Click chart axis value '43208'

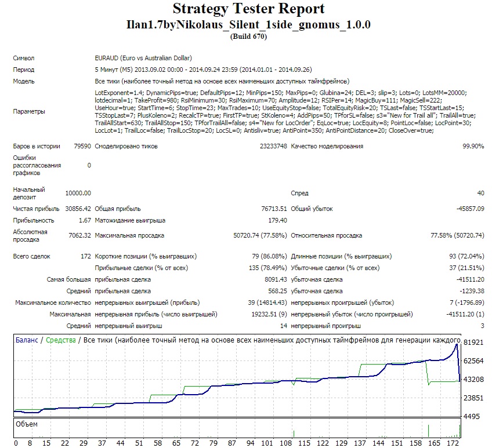473,380
